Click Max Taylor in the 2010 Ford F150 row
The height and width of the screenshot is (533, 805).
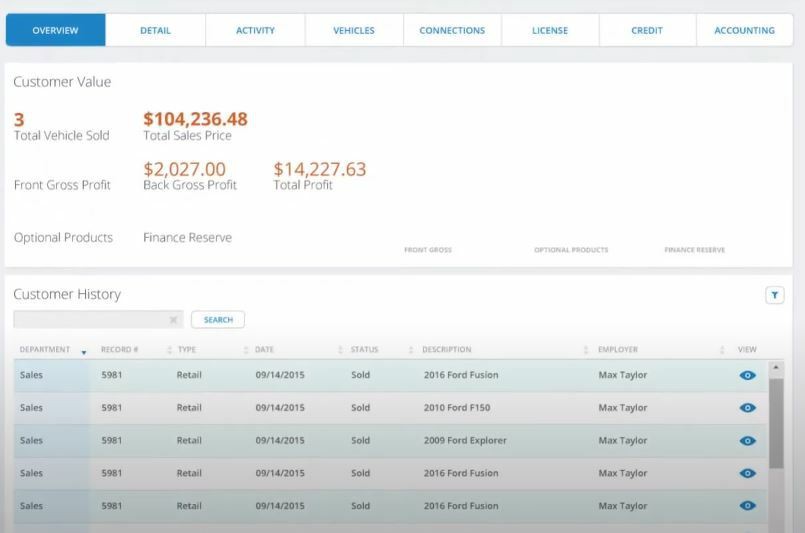click(x=623, y=408)
